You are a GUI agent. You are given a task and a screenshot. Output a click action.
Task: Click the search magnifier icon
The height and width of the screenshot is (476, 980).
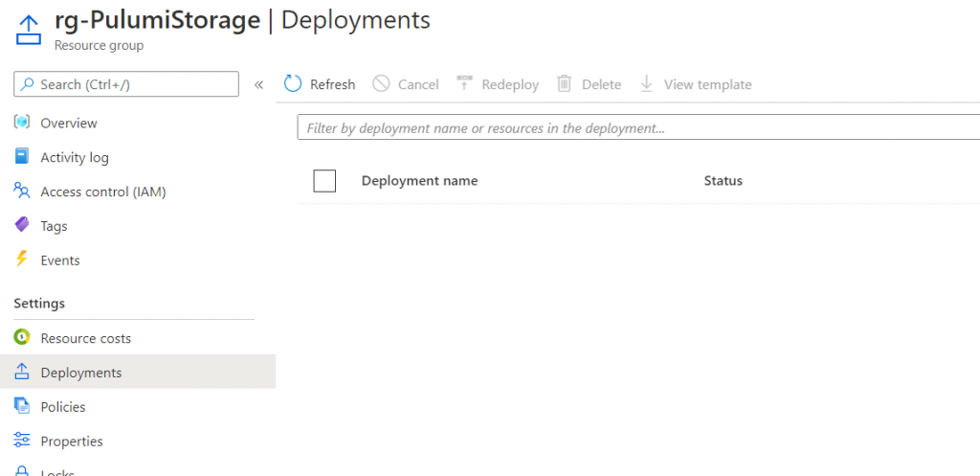click(x=28, y=84)
